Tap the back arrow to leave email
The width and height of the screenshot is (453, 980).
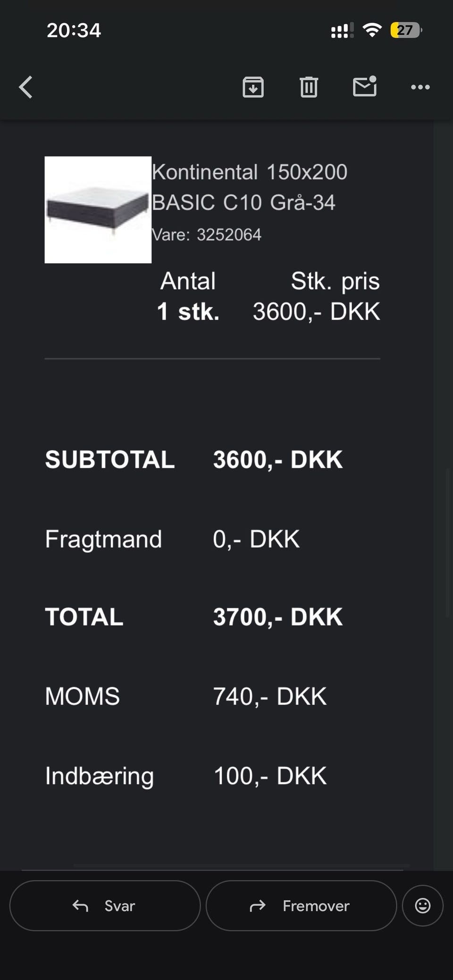(x=26, y=87)
